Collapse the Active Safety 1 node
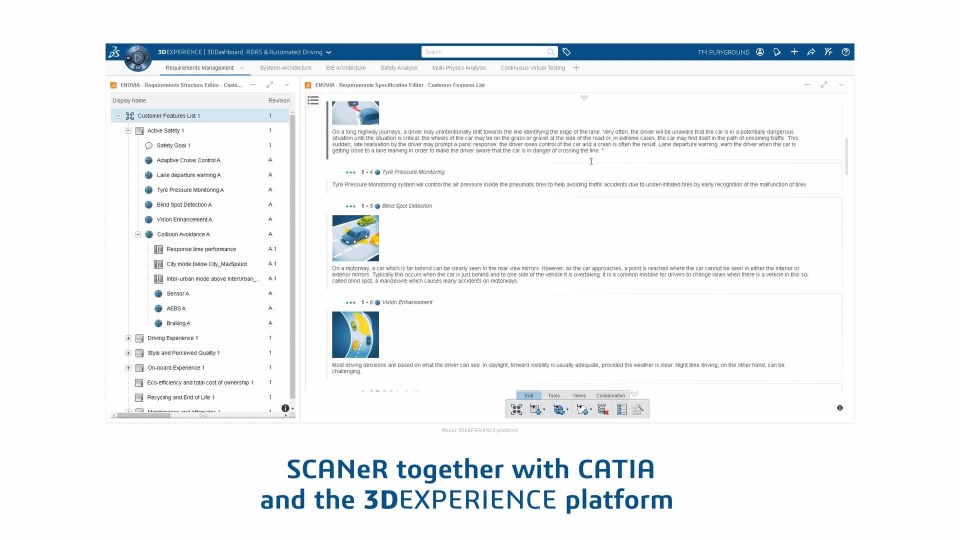 tap(129, 130)
